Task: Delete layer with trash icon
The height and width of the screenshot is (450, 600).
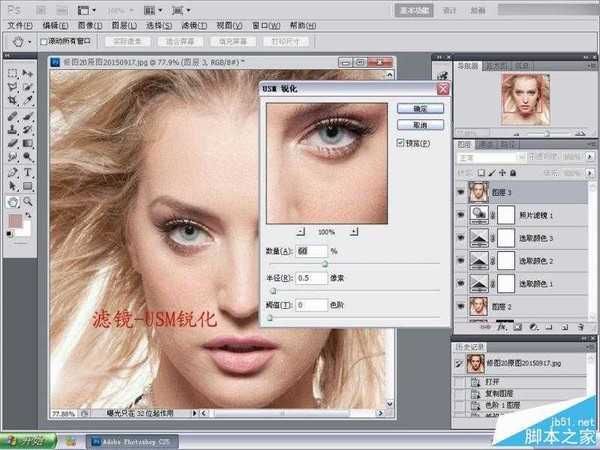Action: [580, 328]
